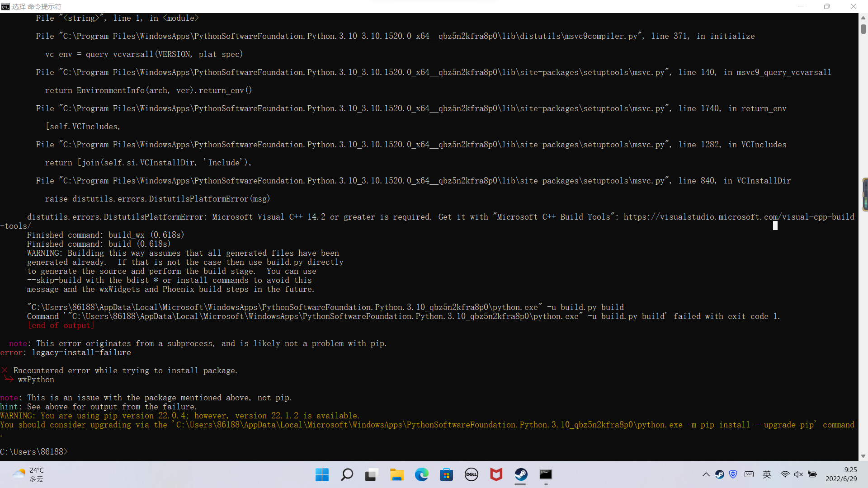The width and height of the screenshot is (868, 488).
Task: Close the Command Prompt window
Action: [x=854, y=6]
